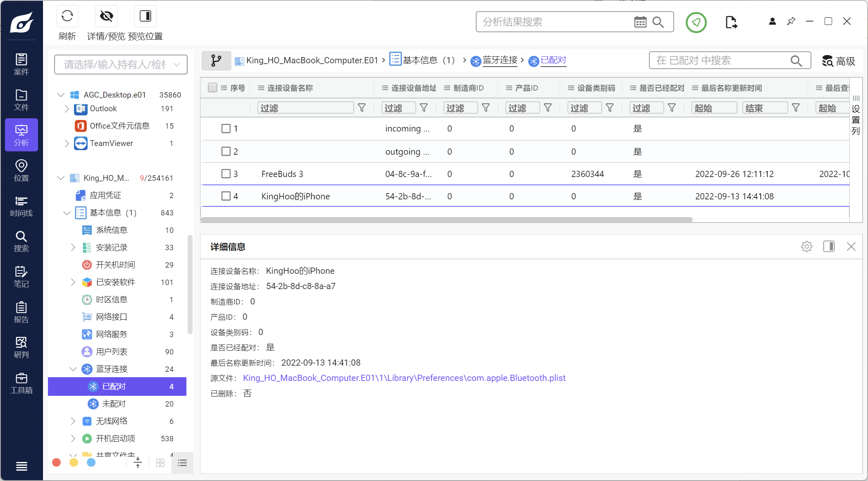Click the 刷新 refresh icon
The image size is (868, 481).
coord(67,16)
